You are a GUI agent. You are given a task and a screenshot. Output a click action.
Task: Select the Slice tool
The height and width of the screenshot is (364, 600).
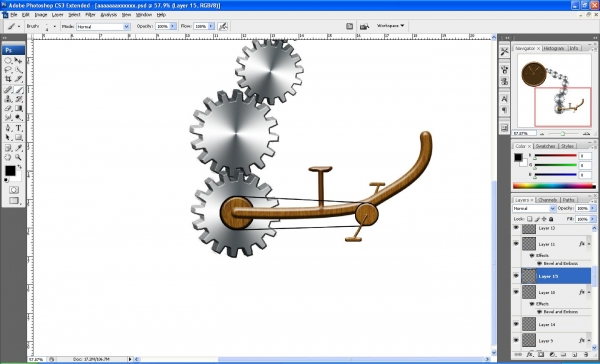point(19,79)
